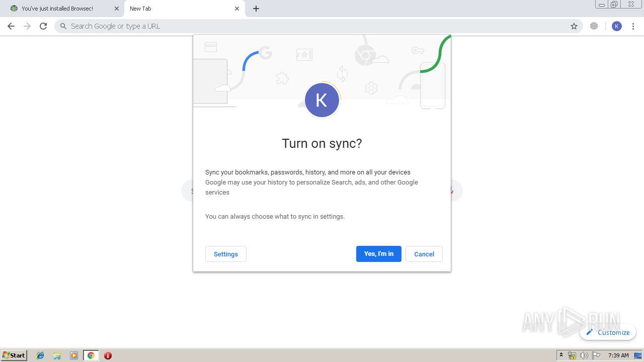
Task: Click the Show desktop button
Action: pyautogui.click(x=638, y=355)
